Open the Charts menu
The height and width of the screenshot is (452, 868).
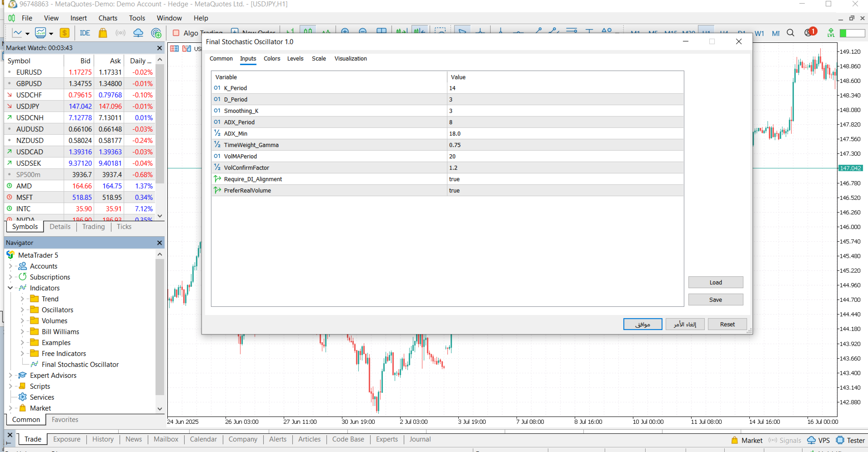108,18
